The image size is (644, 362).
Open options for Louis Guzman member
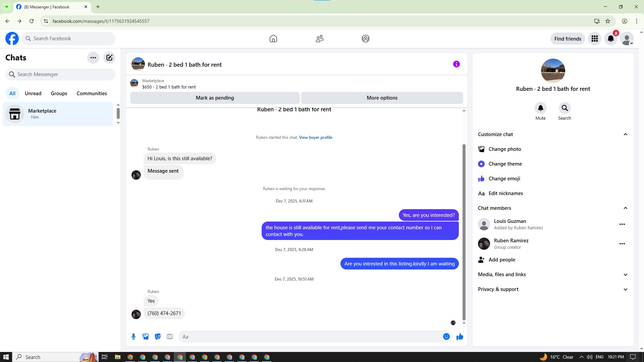coord(622,224)
